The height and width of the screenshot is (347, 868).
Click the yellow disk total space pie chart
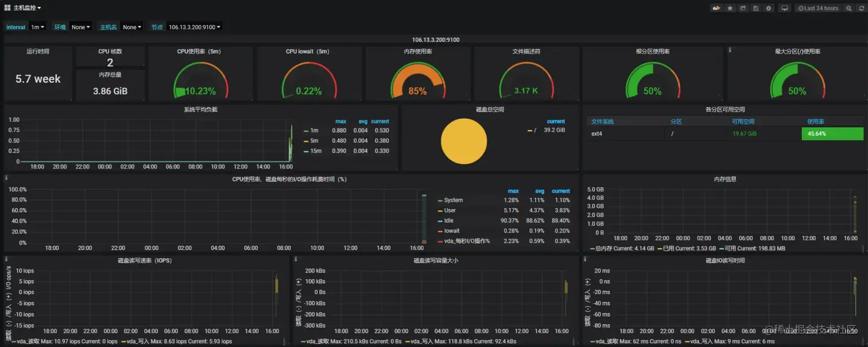click(x=464, y=141)
